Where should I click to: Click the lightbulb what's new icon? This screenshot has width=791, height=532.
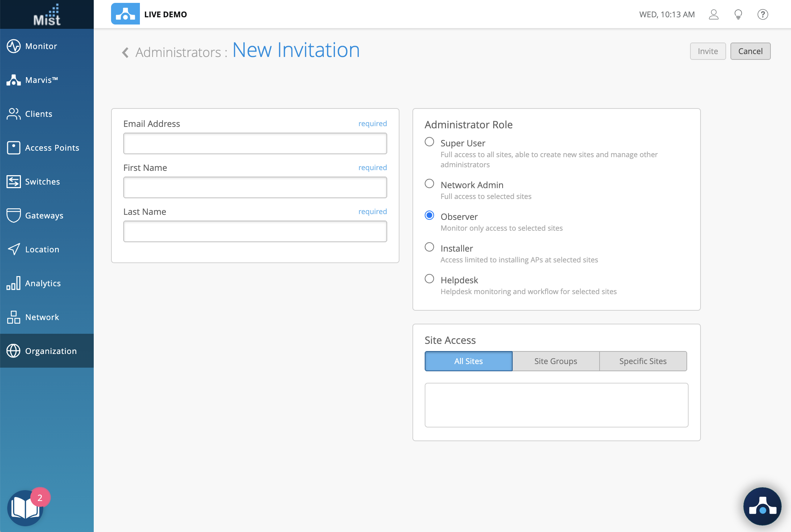738,14
